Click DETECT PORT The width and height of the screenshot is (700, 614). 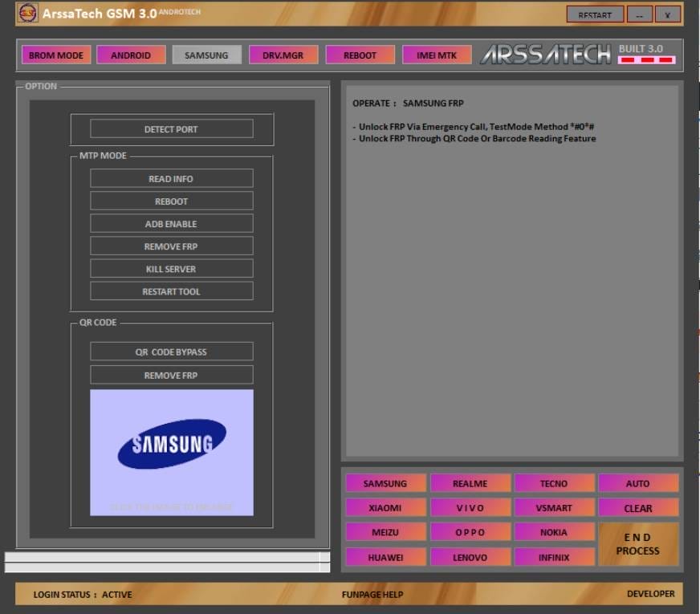[x=171, y=128]
